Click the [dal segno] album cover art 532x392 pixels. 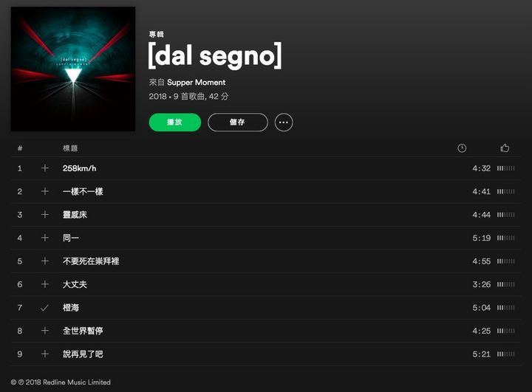tap(73, 69)
